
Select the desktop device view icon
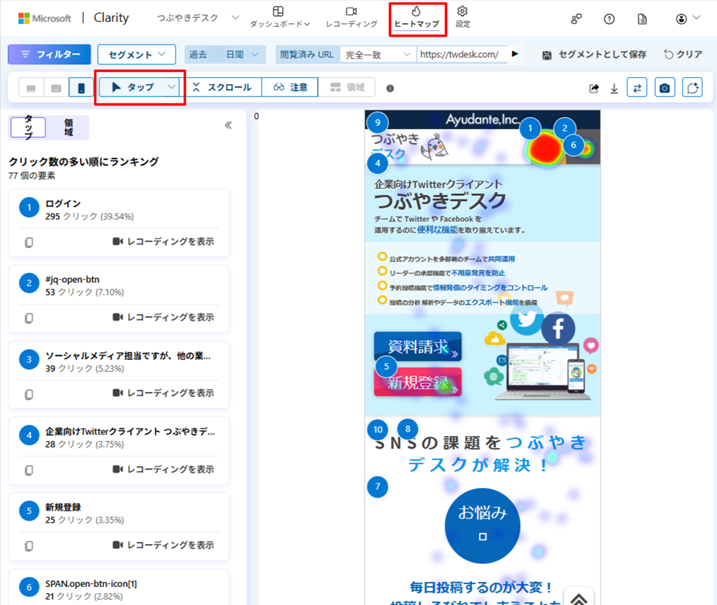click(31, 87)
